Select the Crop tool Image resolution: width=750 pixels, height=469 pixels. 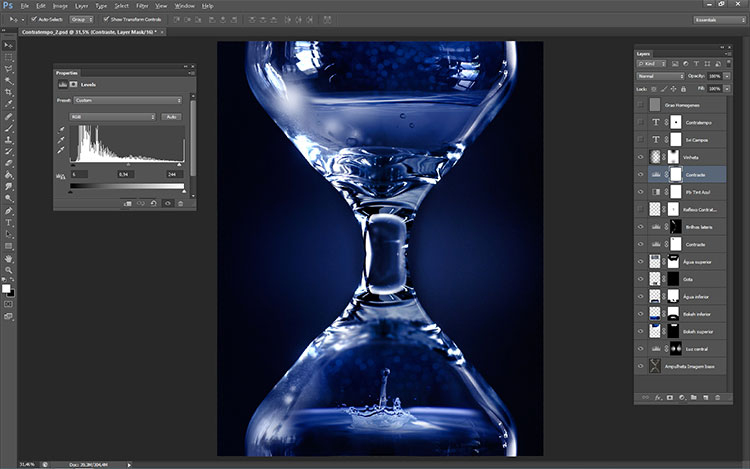click(x=9, y=92)
